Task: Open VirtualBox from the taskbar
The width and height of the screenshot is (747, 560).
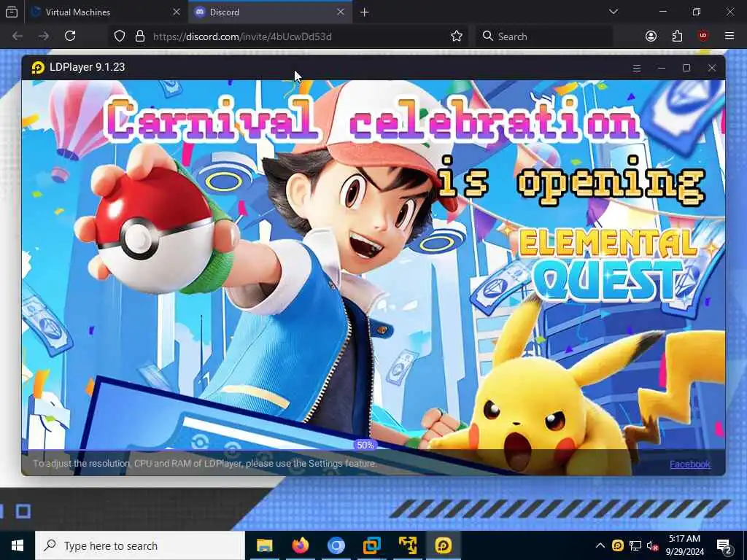Action: tap(371, 545)
